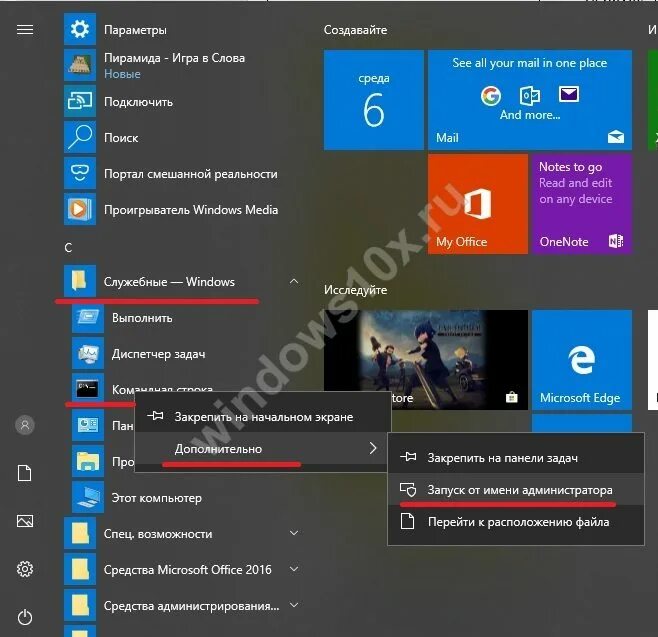658x637 pixels.
Task: Expand the Средства Microsoft Office 2016 chevron
Action: pyautogui.click(x=294, y=569)
